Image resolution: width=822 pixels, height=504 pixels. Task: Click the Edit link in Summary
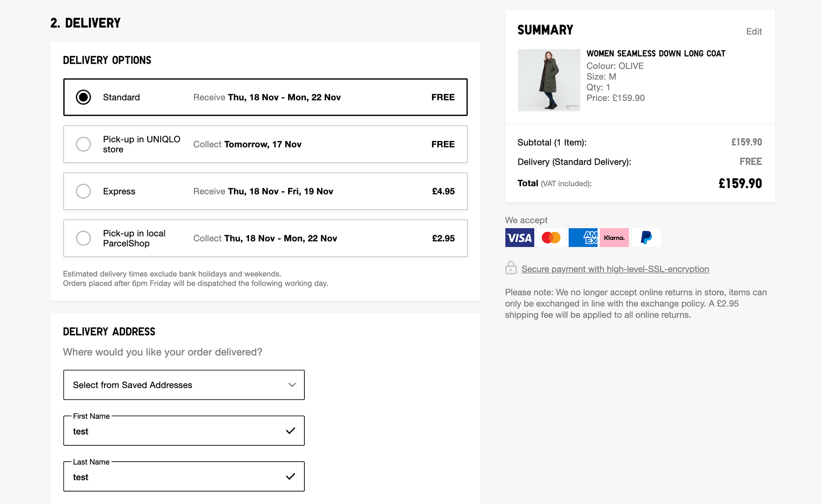click(x=753, y=32)
